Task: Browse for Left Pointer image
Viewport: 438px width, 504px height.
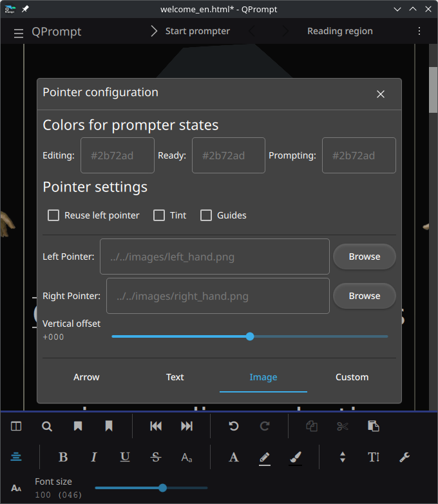Action: (x=365, y=257)
